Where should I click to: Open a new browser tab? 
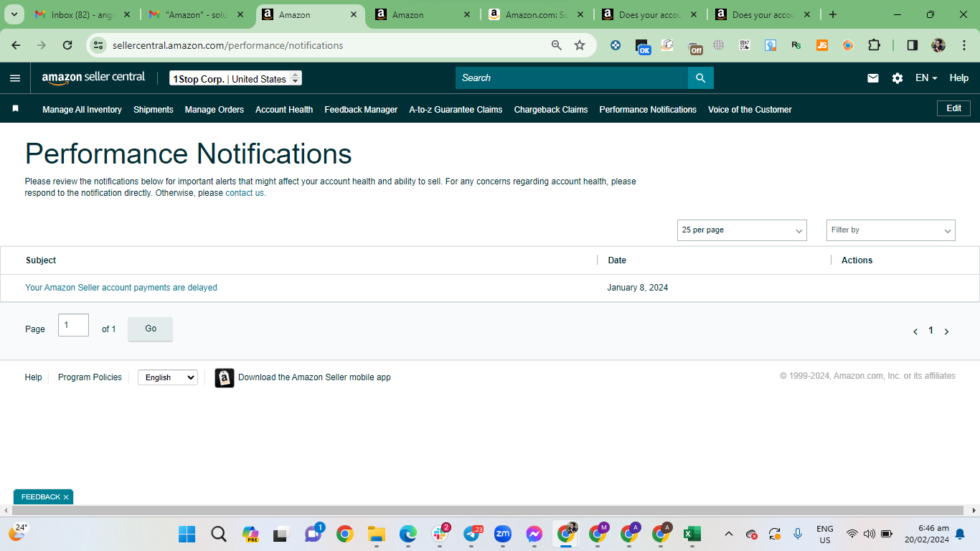(833, 14)
